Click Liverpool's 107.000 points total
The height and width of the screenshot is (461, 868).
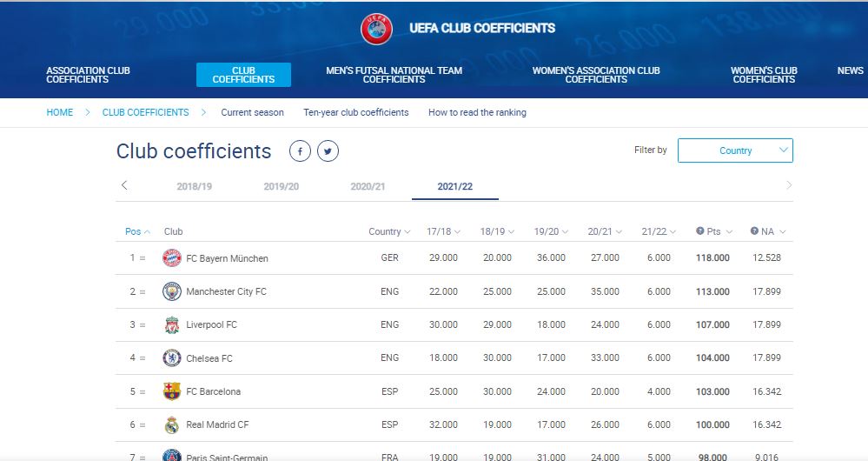(712, 324)
